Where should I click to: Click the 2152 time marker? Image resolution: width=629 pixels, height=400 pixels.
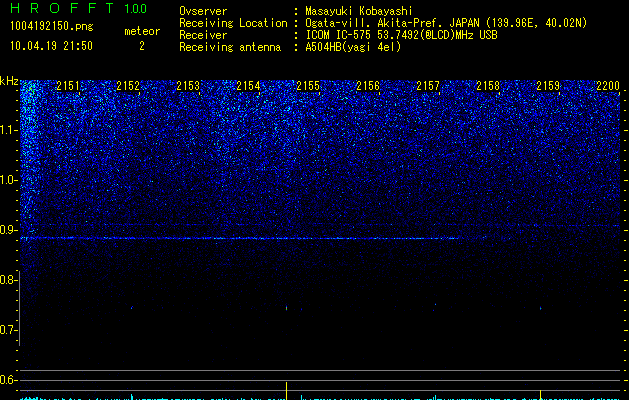[x=128, y=86]
